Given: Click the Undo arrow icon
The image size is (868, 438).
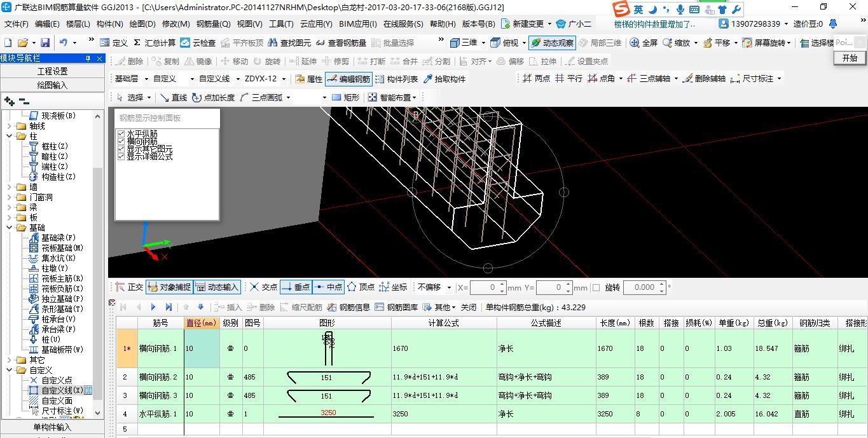Looking at the screenshot, I should [x=64, y=43].
